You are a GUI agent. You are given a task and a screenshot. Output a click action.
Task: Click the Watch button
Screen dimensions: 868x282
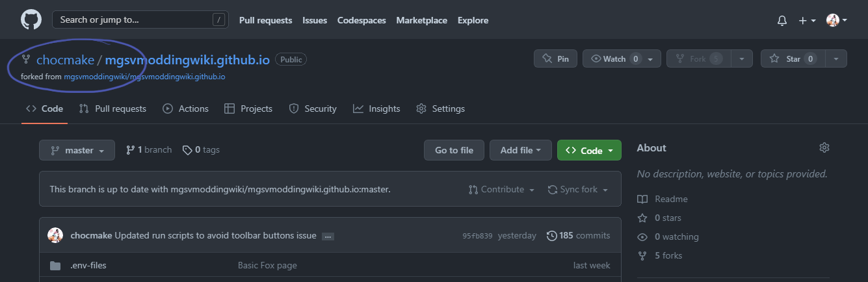pos(622,58)
